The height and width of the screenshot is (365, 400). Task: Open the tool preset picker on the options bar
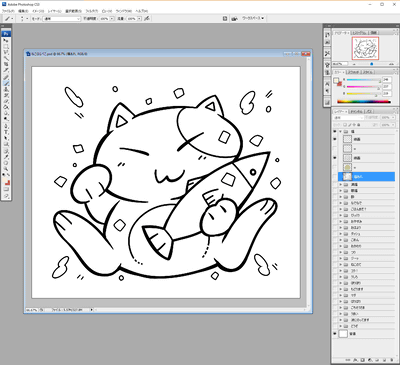coord(9,19)
